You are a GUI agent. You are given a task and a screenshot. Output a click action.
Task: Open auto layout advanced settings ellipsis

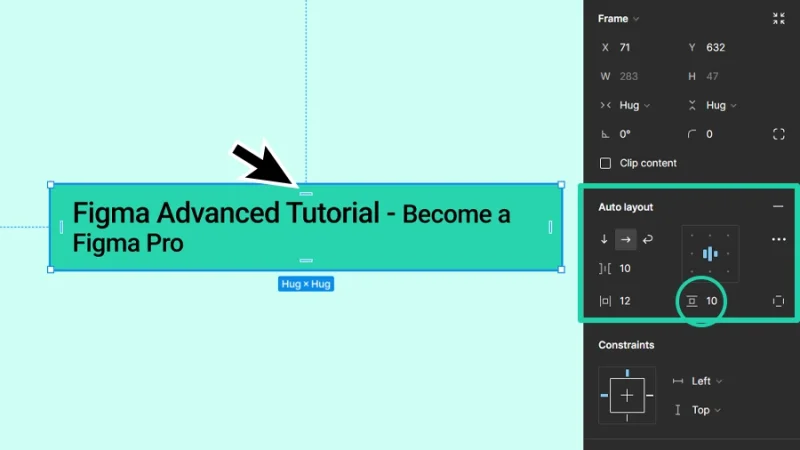point(778,239)
